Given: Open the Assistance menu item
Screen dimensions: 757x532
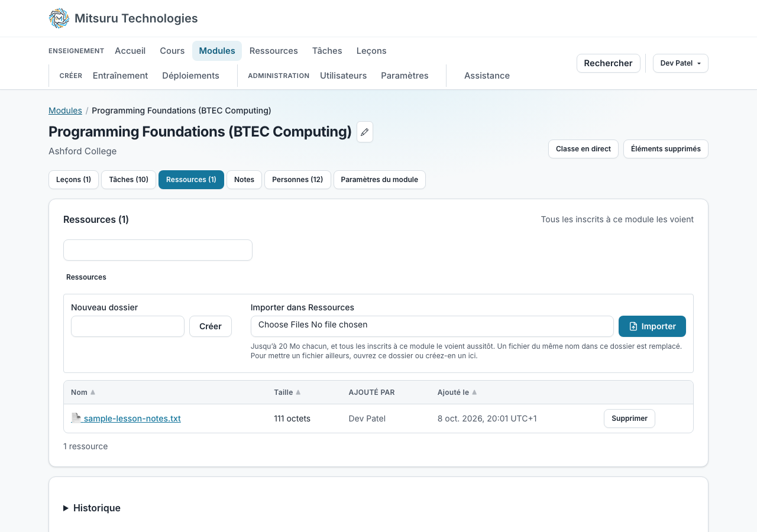Looking at the screenshot, I should (x=487, y=76).
